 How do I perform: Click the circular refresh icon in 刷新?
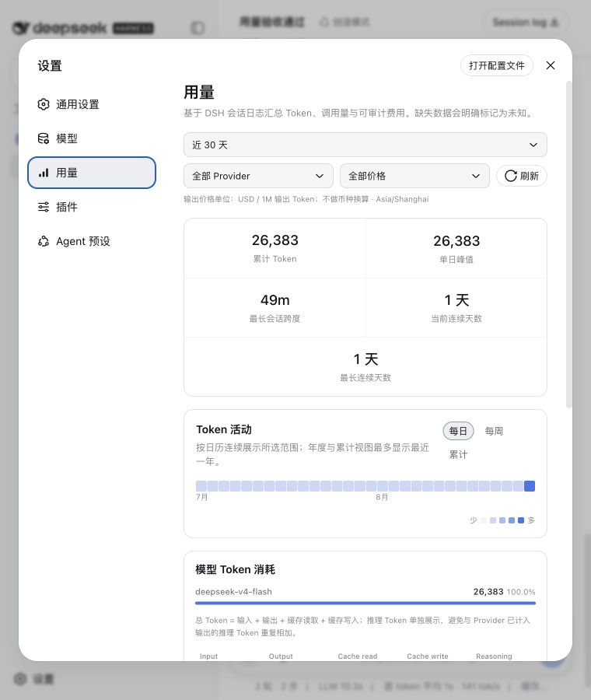511,176
